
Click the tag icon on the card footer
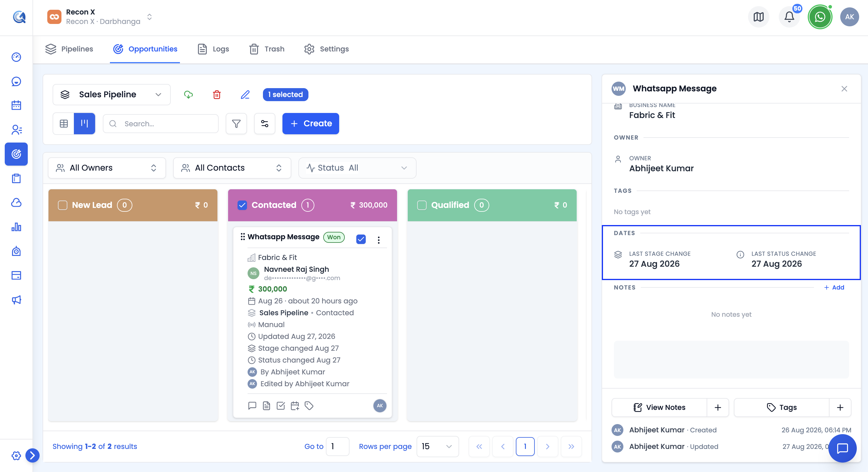[309, 405]
